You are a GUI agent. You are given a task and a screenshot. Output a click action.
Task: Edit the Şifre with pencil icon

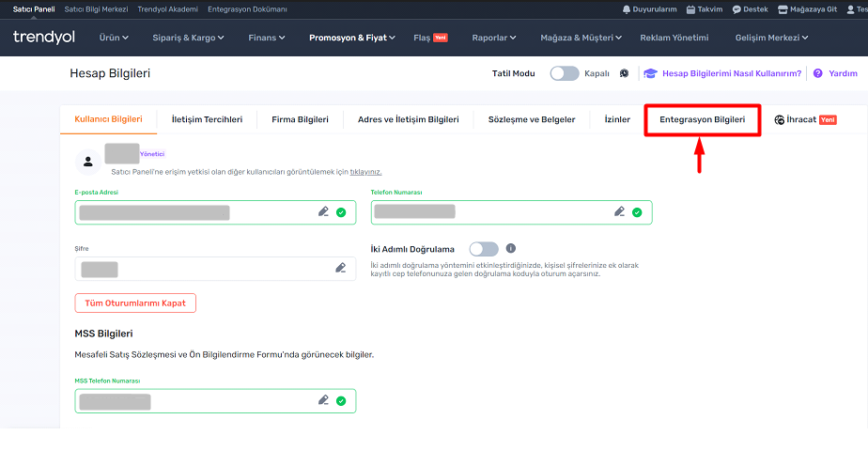click(340, 269)
